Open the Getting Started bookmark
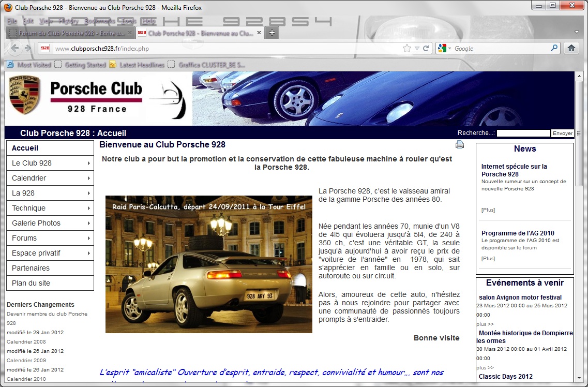Viewport: 588px width, 387px height. [80, 65]
